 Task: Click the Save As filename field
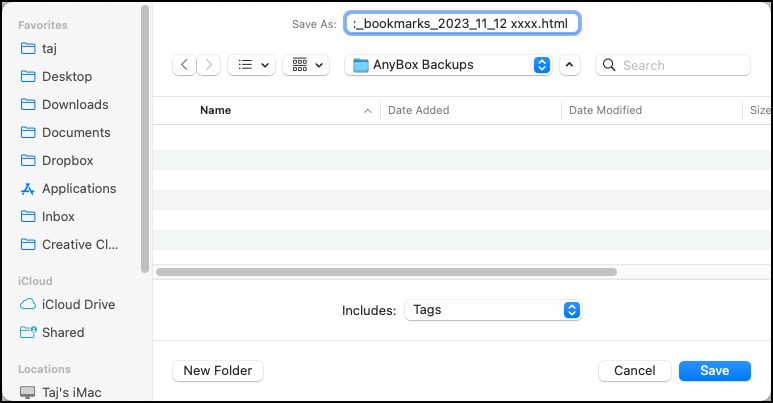(462, 23)
